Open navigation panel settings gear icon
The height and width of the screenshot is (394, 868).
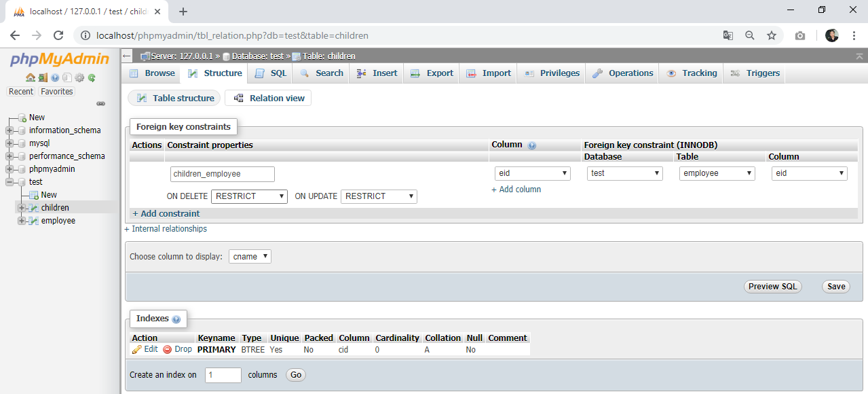[x=79, y=78]
